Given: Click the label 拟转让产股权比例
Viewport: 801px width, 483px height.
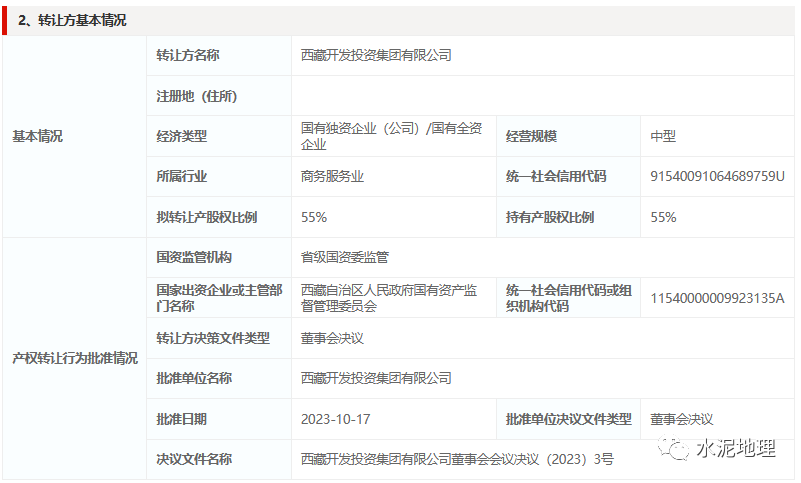Looking at the screenshot, I should (x=206, y=217).
